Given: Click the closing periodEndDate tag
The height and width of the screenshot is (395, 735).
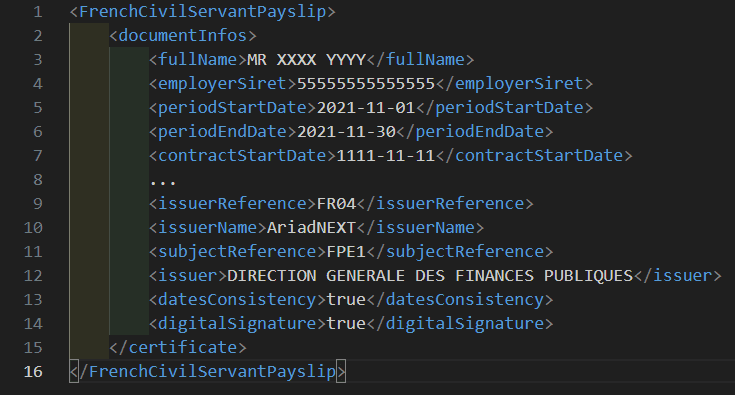Looking at the screenshot, I should click(x=474, y=132).
